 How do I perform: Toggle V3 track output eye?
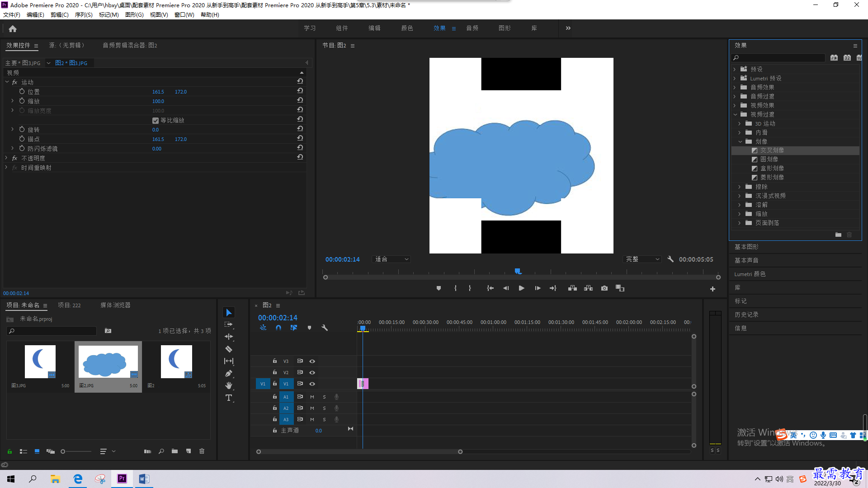click(x=312, y=361)
